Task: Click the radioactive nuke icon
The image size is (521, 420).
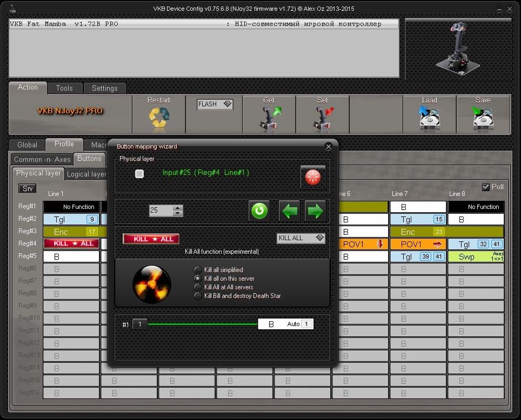Action: [152, 284]
